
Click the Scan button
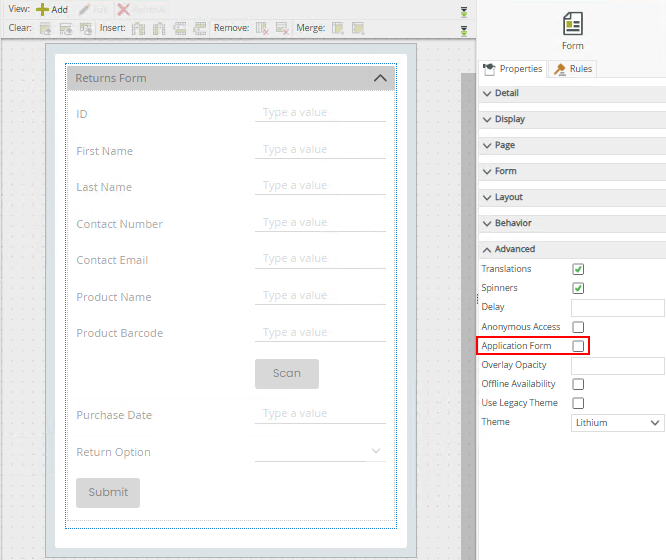(287, 373)
